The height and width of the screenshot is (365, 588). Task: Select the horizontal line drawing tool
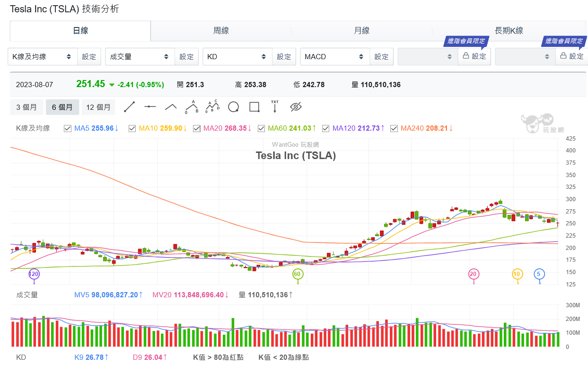click(150, 107)
